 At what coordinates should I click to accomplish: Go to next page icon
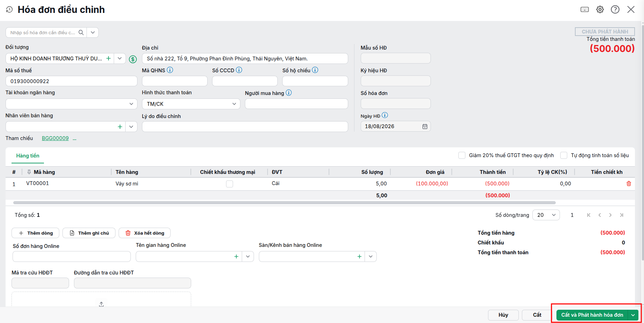(611, 215)
